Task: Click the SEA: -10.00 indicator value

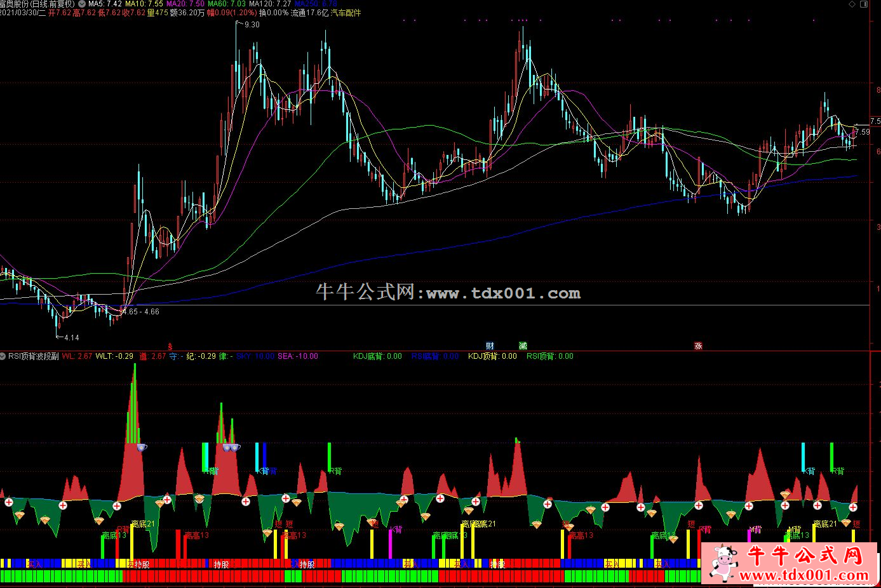Action: (298, 356)
